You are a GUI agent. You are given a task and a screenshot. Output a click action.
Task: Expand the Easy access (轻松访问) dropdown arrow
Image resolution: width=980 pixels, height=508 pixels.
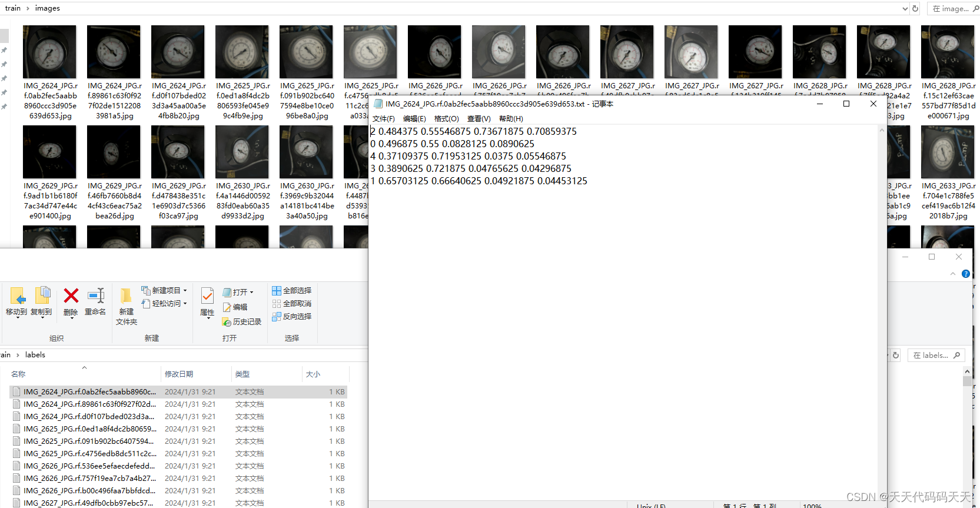click(185, 304)
